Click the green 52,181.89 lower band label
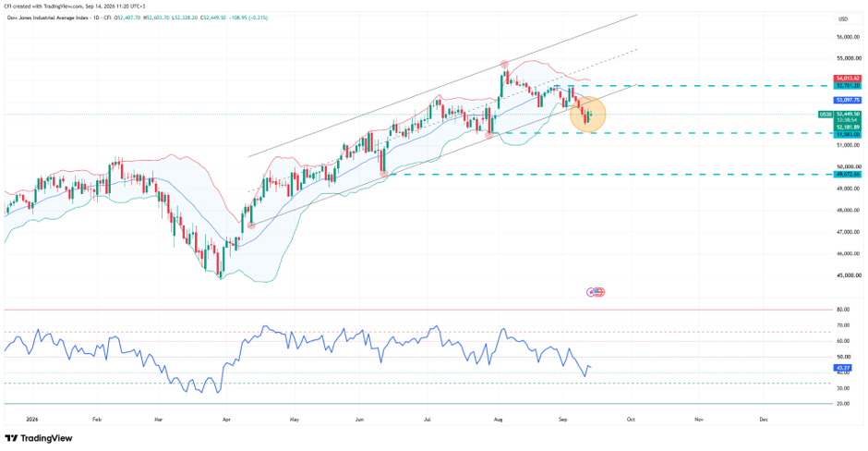Image resolution: width=868 pixels, height=451 pixels. [848, 128]
